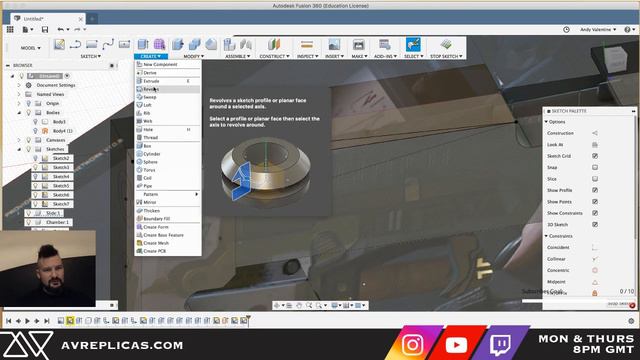The width and height of the screenshot is (640, 360).
Task: Click the Stop Sketch icon
Action: point(446,44)
